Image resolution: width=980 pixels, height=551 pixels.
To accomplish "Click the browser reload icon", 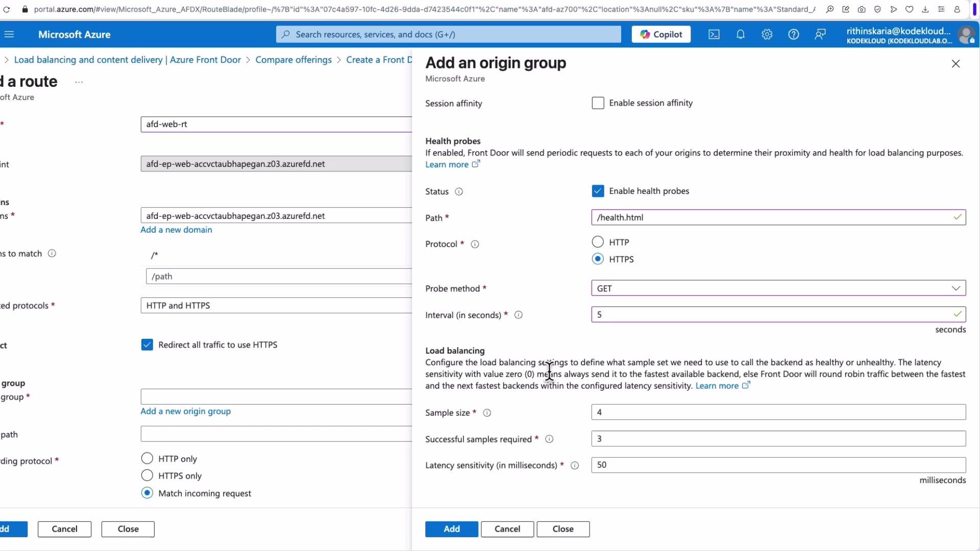I will click(x=7, y=9).
